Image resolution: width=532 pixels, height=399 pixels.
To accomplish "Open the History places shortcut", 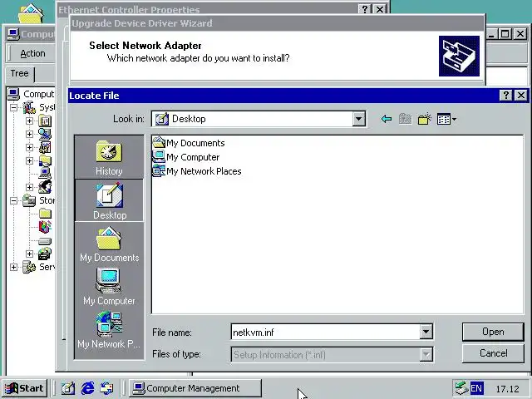I will [x=109, y=158].
